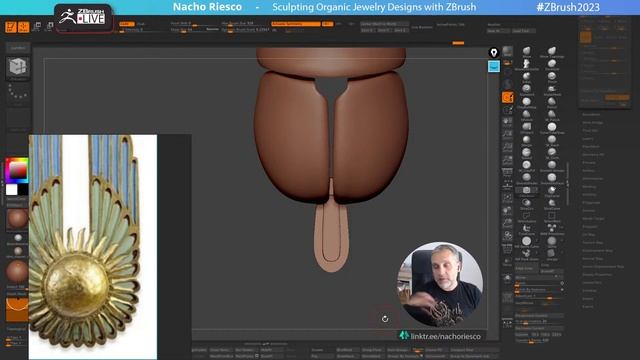The image size is (640, 360).
Task: Expand the Display Properties section
Action: tap(598, 274)
